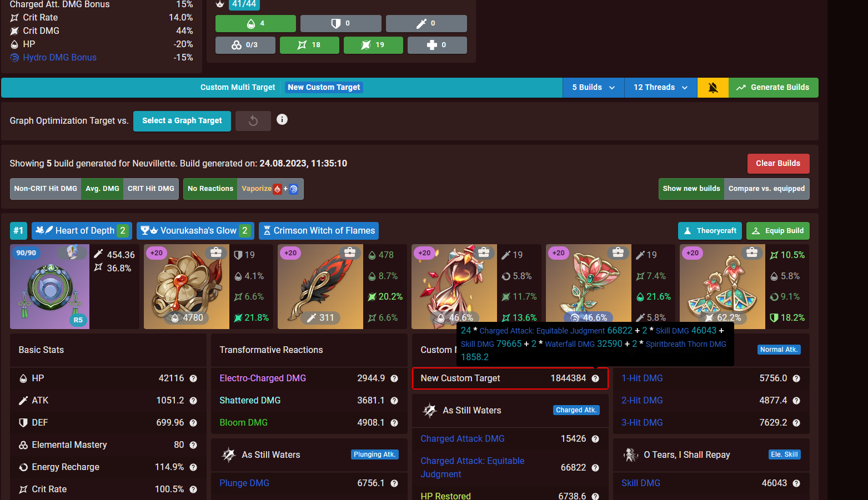
Task: Open help icon for HP basic stat
Action: [193, 378]
